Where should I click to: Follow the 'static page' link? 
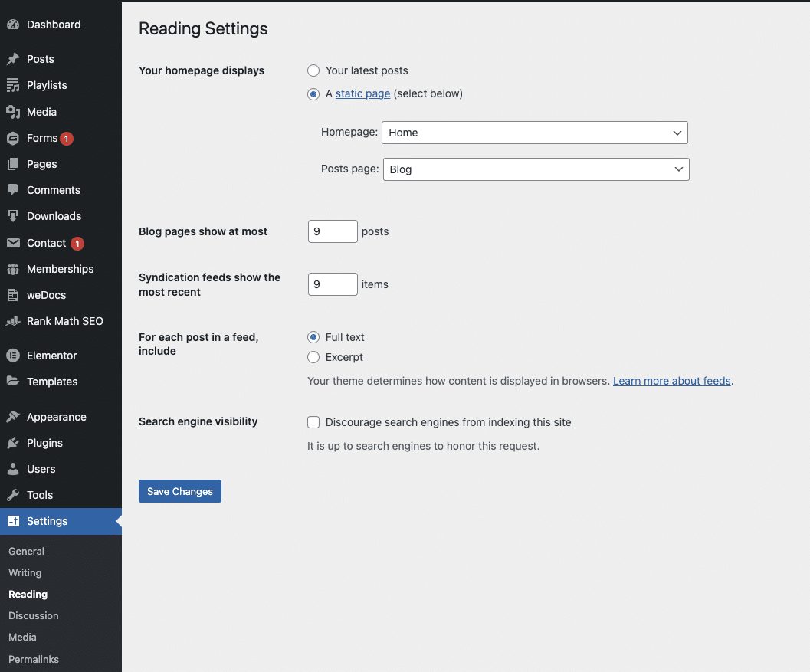tap(362, 94)
